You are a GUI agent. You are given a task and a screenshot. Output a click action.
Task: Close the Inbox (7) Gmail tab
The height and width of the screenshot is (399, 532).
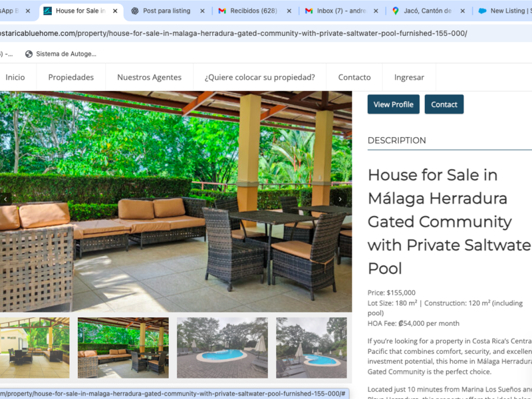[x=376, y=11]
